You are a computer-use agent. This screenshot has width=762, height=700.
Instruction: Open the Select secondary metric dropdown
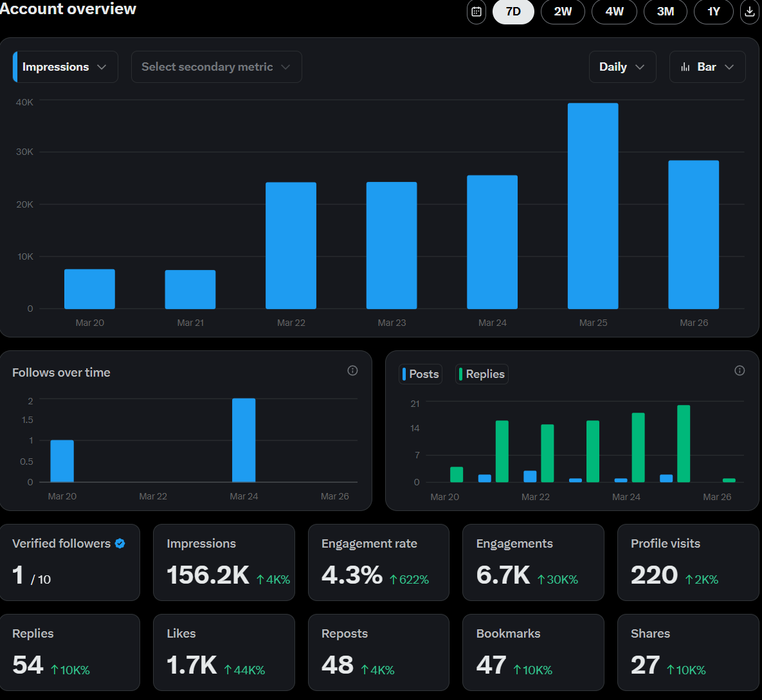216,67
